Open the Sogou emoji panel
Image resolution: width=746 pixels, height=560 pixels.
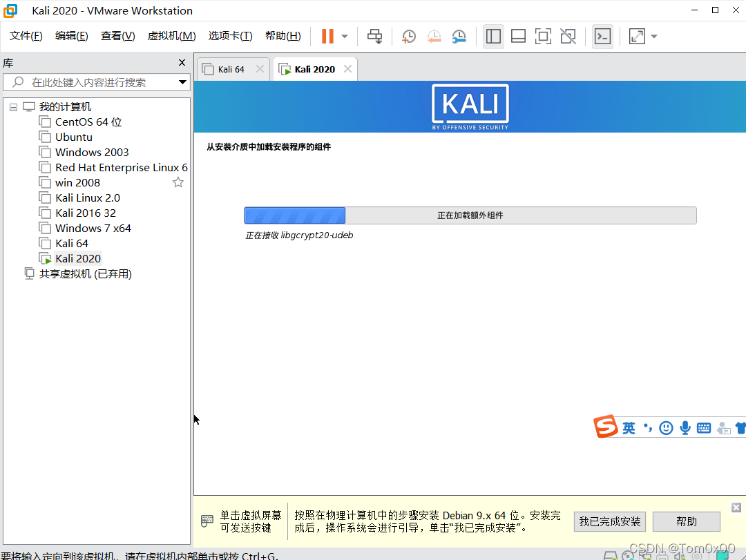click(x=666, y=428)
